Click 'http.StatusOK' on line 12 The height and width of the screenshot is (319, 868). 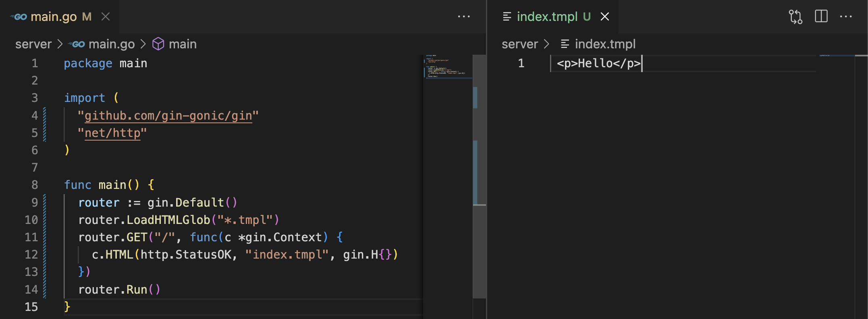186,255
